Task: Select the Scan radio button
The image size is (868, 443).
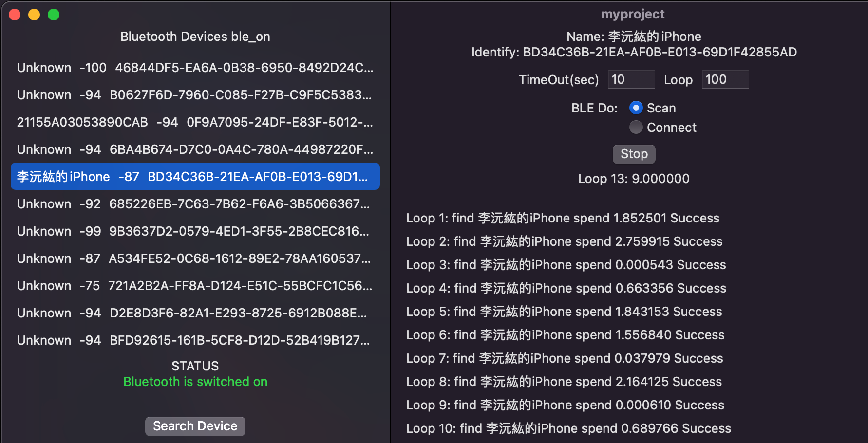Action: pos(636,108)
